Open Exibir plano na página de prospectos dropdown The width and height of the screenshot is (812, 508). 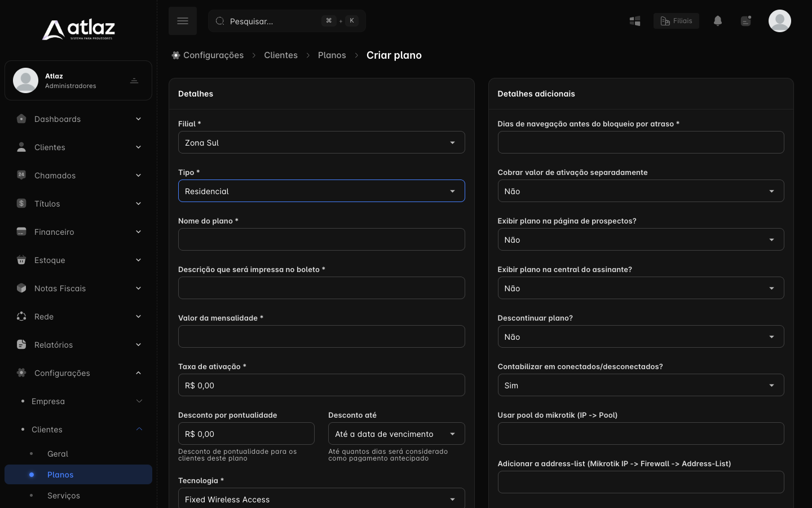click(x=641, y=239)
